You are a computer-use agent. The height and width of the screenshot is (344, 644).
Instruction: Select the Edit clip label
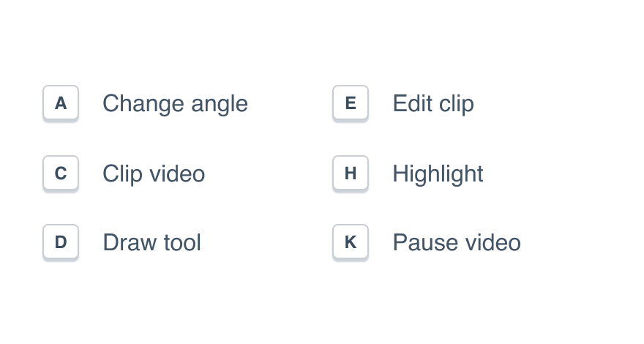[x=433, y=104]
